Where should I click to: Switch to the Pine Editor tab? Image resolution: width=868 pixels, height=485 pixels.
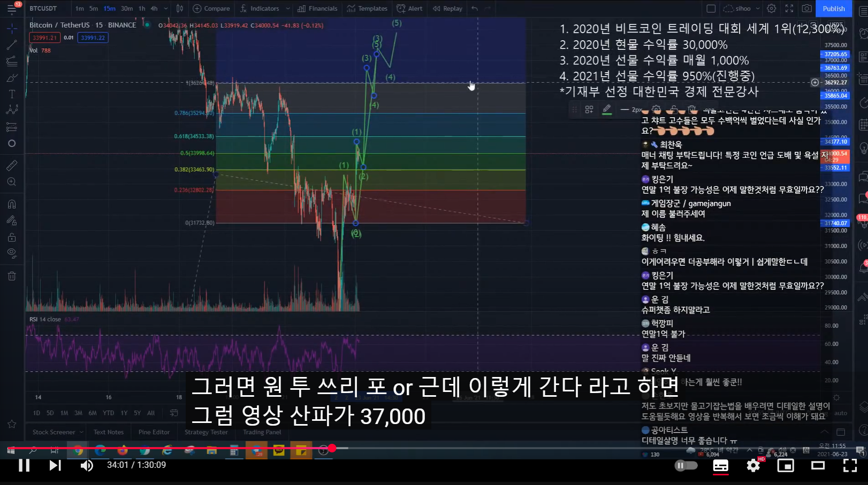click(154, 432)
